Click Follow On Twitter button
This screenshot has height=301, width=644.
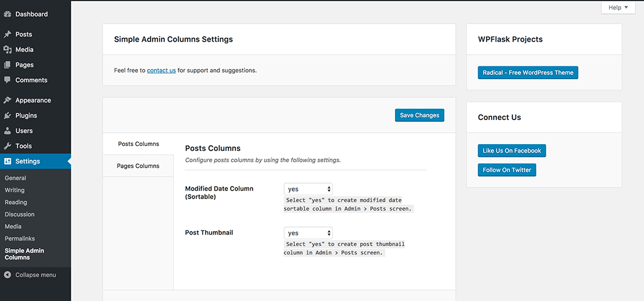click(x=507, y=170)
